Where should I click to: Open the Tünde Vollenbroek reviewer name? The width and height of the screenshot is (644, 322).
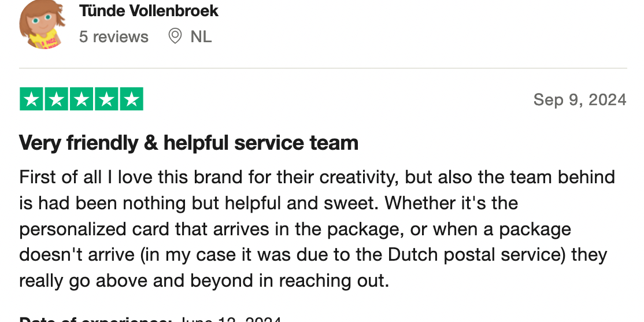click(149, 10)
